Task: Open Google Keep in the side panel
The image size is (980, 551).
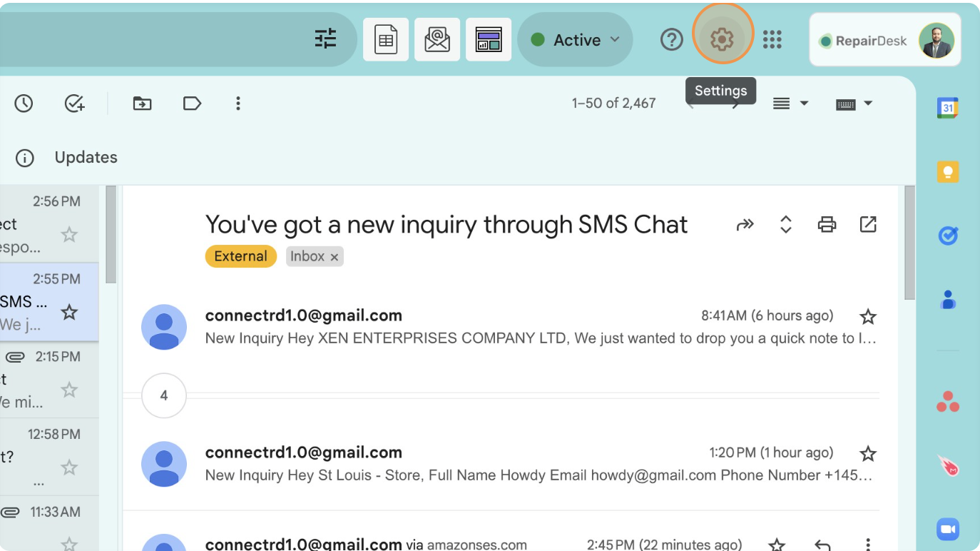Action: click(x=948, y=172)
